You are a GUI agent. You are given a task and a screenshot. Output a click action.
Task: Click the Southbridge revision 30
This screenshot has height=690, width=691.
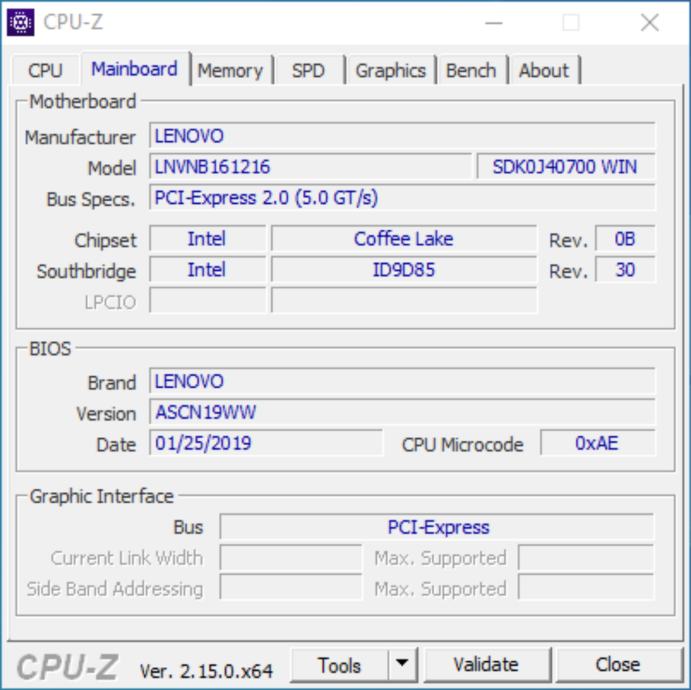click(625, 269)
